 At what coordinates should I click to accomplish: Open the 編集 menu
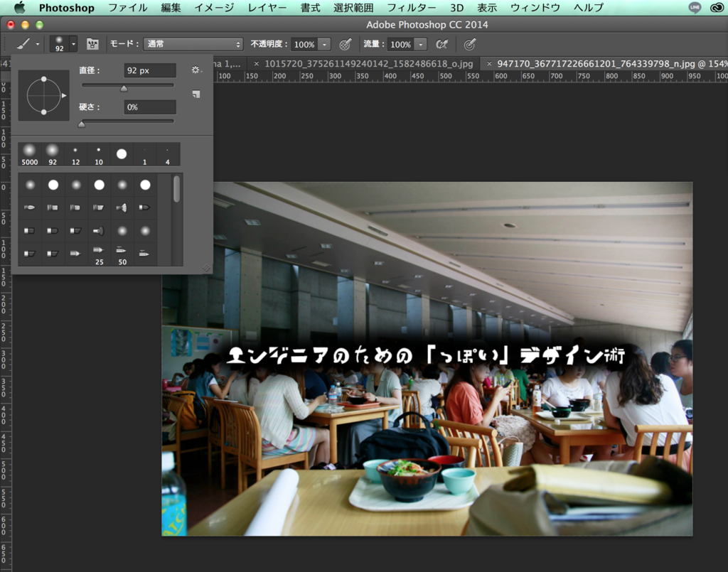(171, 8)
